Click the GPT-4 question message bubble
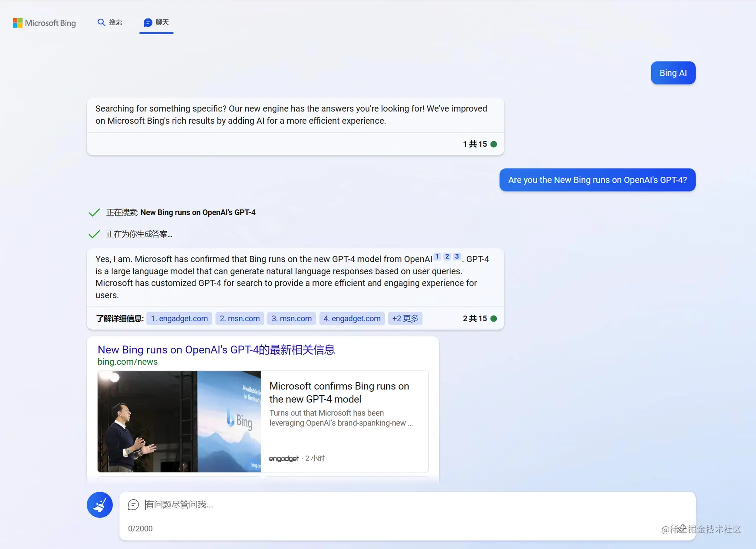The width and height of the screenshot is (756, 549). tap(598, 180)
